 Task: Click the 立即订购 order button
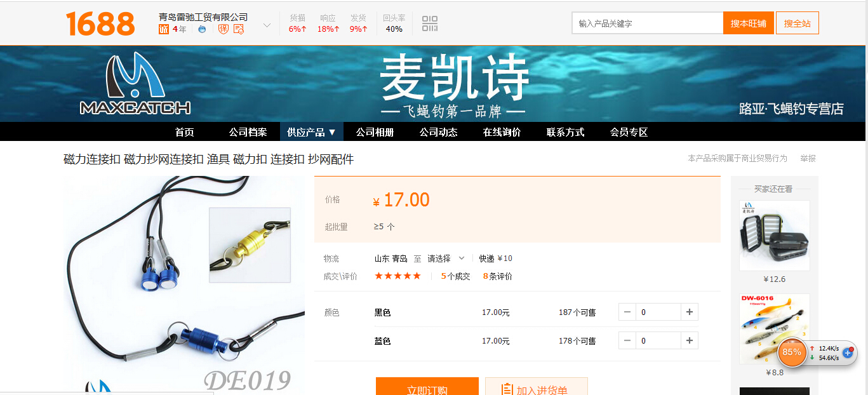[427, 387]
